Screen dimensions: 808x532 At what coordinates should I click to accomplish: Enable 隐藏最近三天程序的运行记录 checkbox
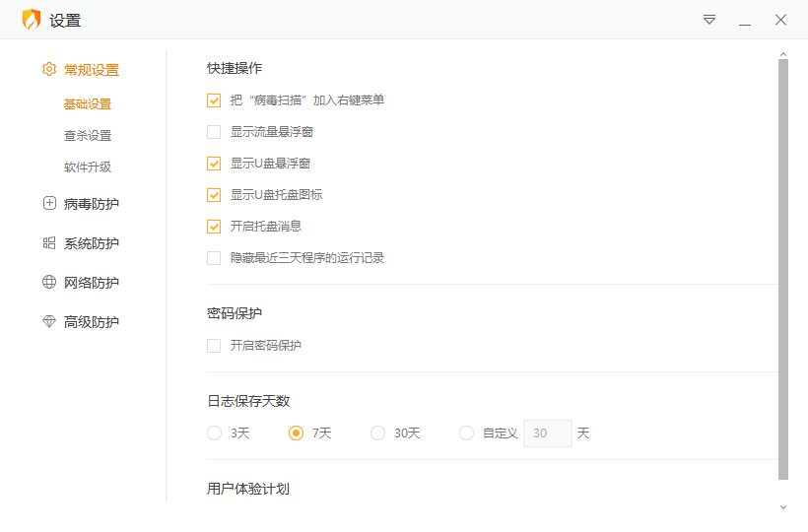(214, 257)
